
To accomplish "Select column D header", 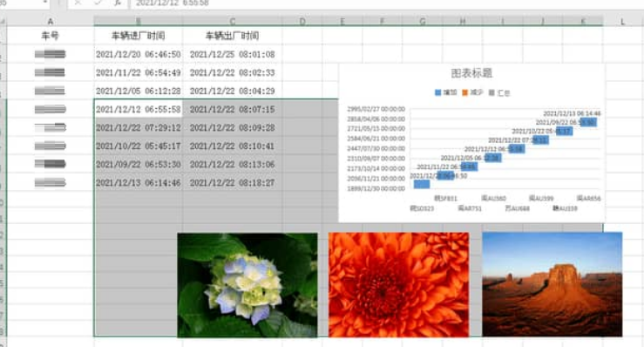I will 302,21.
